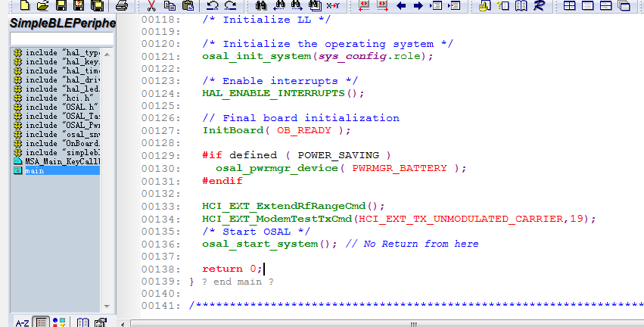
Task: Click the Save As floppy icon with red mark
Action: (79, 5)
